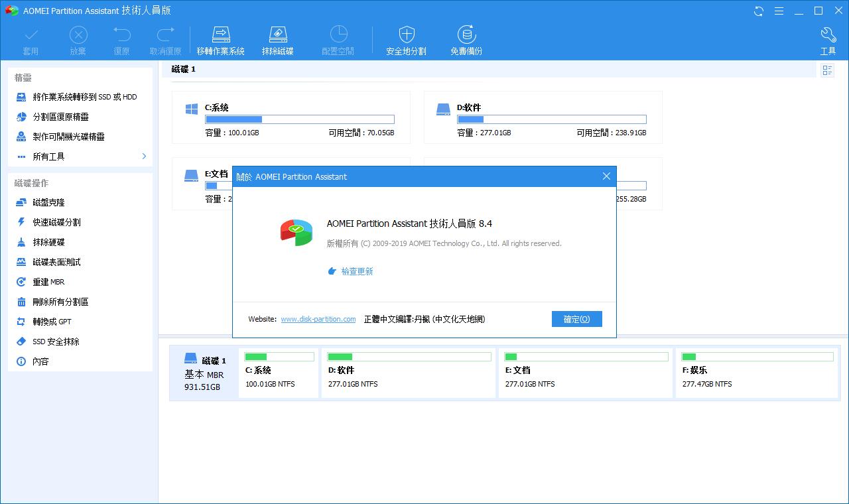
Task: Click the 磁碟 1 heading above partition cards
Action: coord(184,69)
